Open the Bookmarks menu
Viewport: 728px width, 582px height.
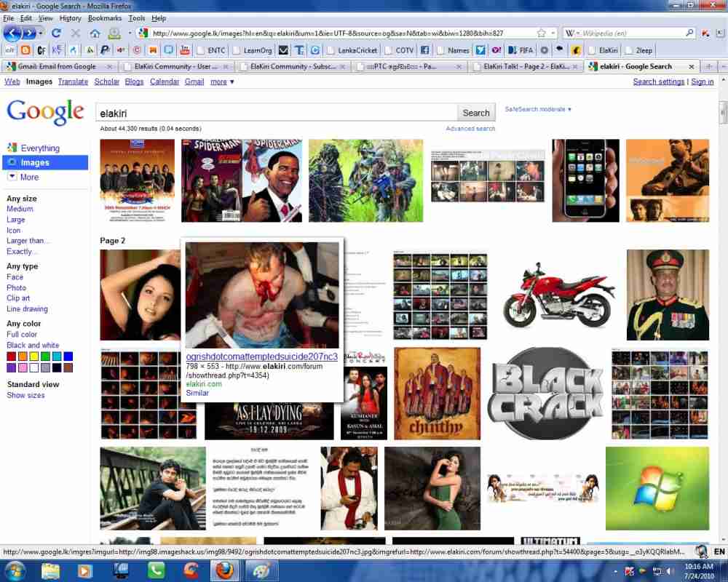pyautogui.click(x=104, y=18)
